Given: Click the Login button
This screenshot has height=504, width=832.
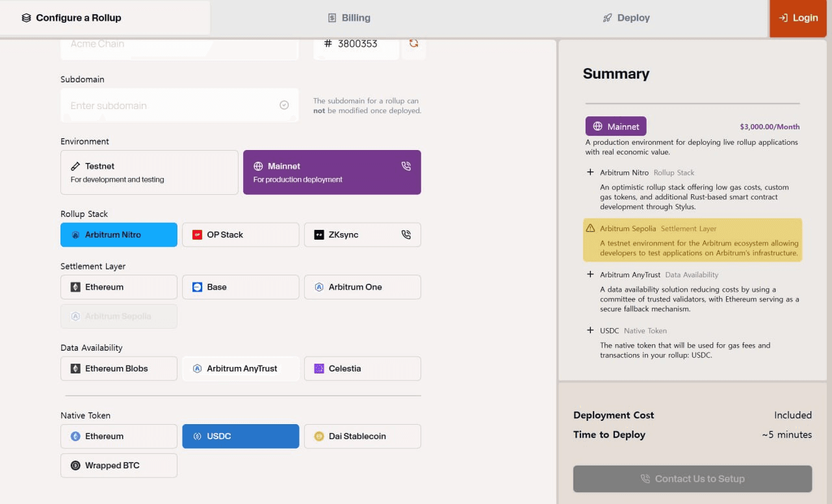Looking at the screenshot, I should [798, 18].
